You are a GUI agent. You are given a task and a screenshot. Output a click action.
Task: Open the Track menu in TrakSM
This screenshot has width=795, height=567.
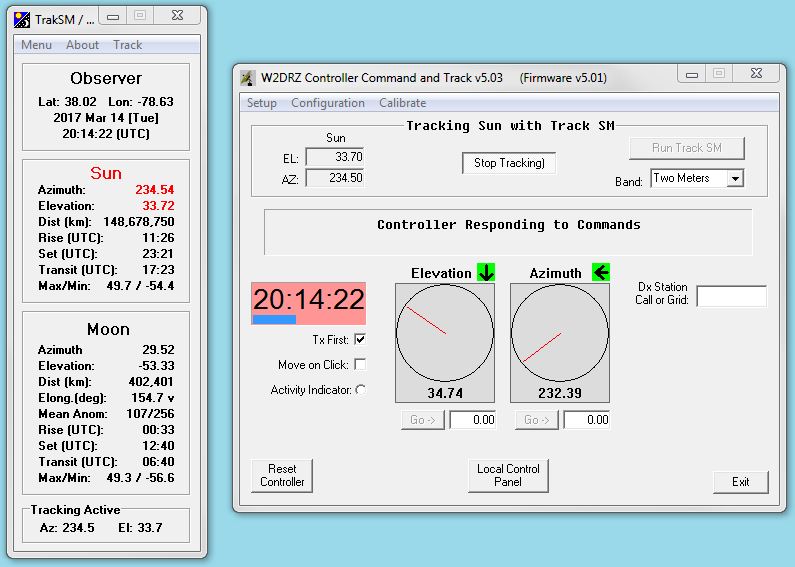click(127, 45)
